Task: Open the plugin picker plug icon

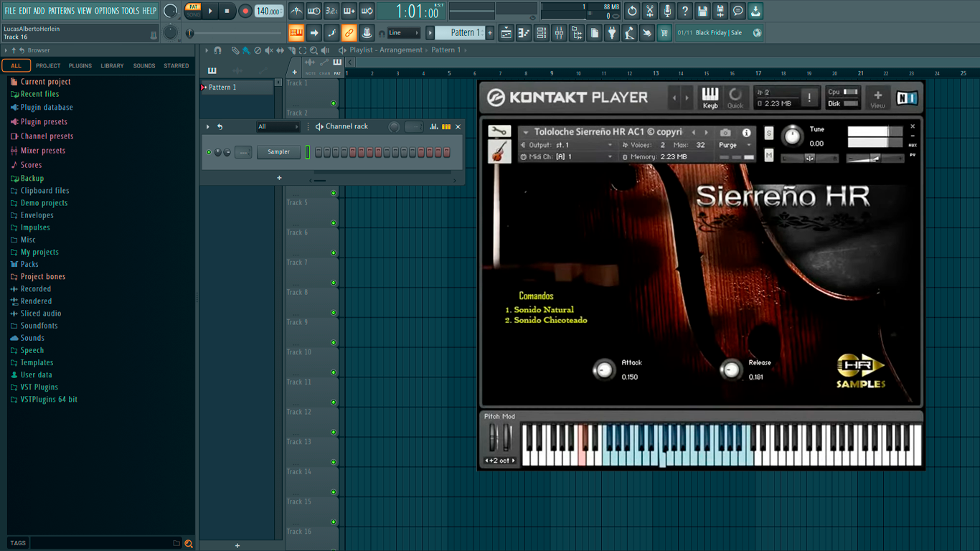Action: [612, 33]
